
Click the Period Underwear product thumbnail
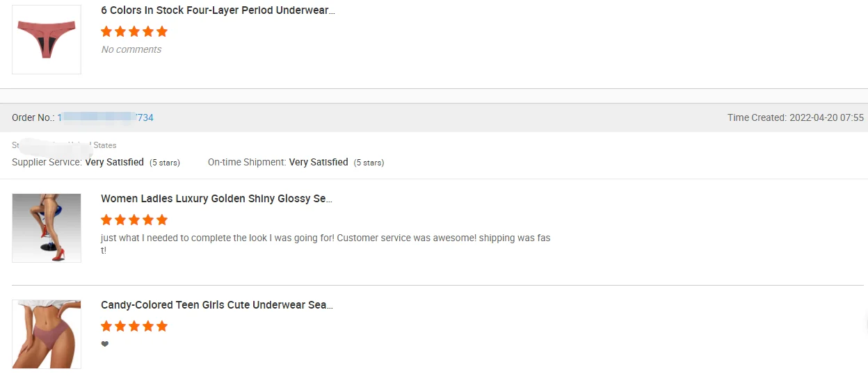click(47, 40)
